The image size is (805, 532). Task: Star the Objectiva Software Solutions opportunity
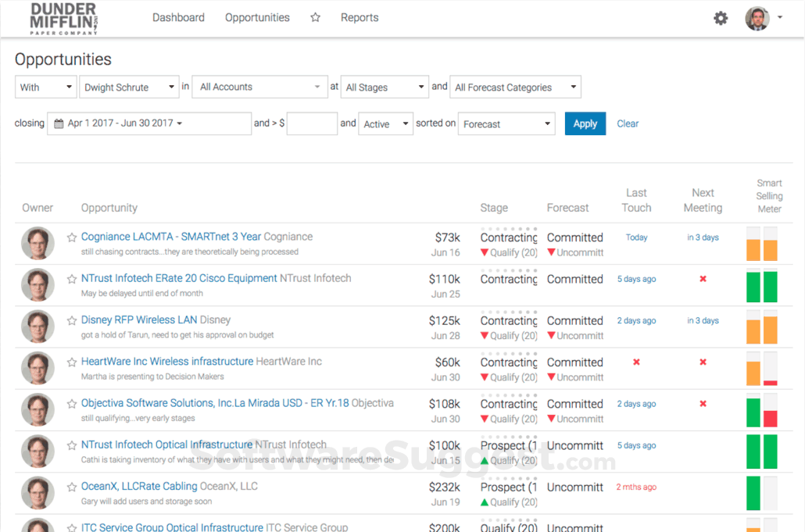pyautogui.click(x=71, y=404)
